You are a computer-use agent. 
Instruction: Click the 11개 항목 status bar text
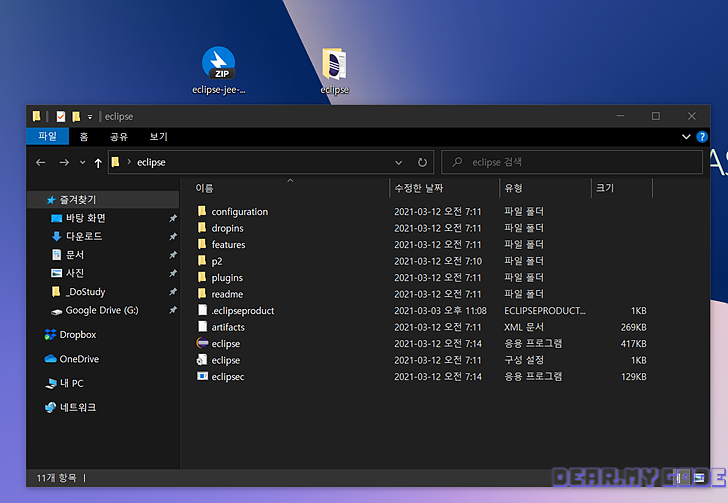pyautogui.click(x=56, y=478)
